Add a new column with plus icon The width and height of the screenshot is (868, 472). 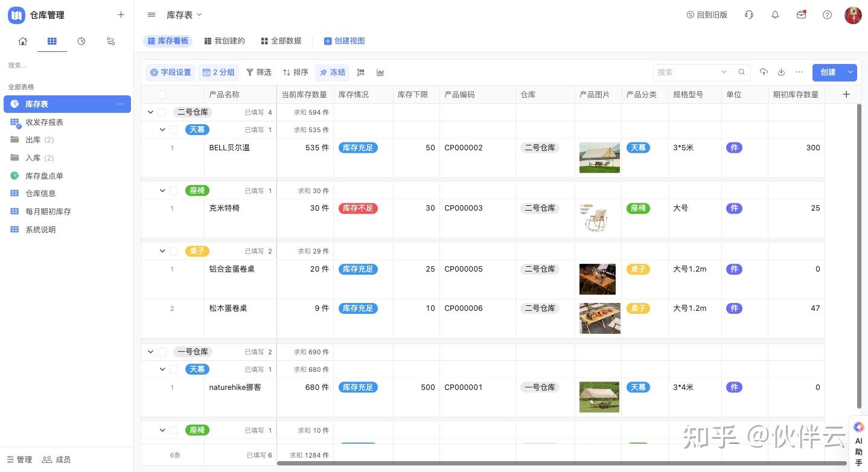click(846, 94)
